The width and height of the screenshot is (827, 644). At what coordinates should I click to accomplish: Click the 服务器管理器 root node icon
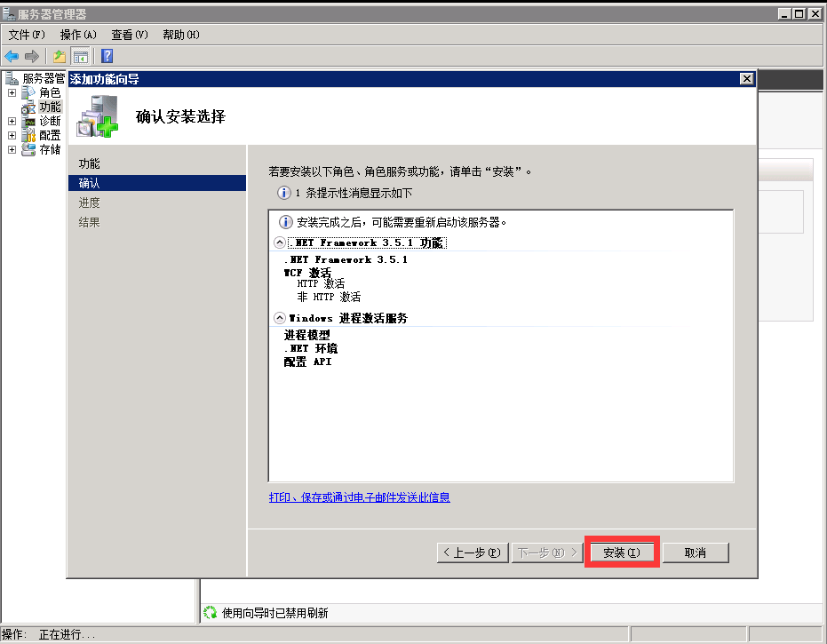pos(12,78)
